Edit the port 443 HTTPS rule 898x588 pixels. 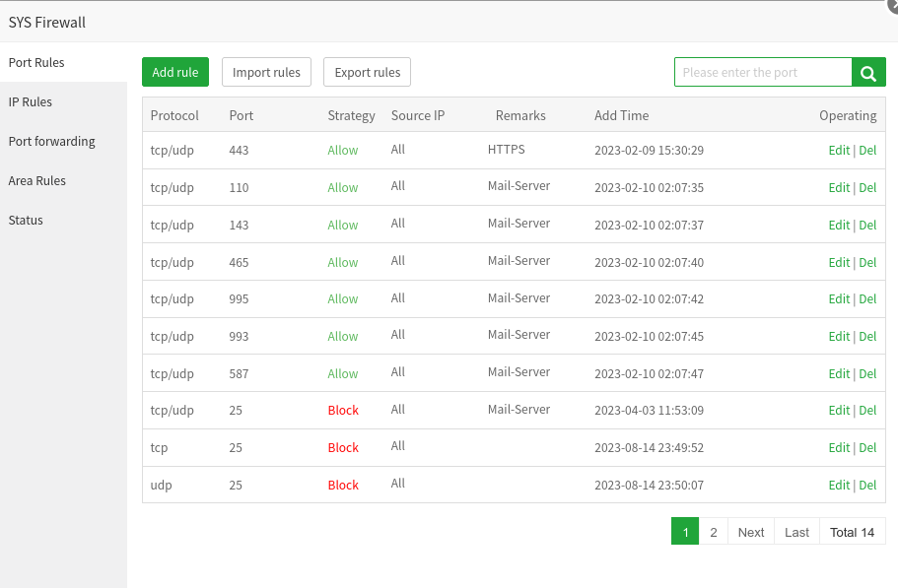839,151
